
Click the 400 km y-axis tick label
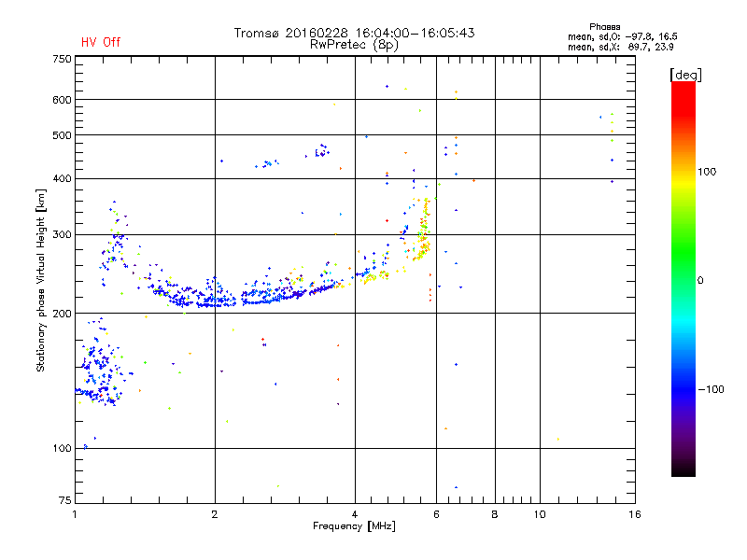click(62, 178)
